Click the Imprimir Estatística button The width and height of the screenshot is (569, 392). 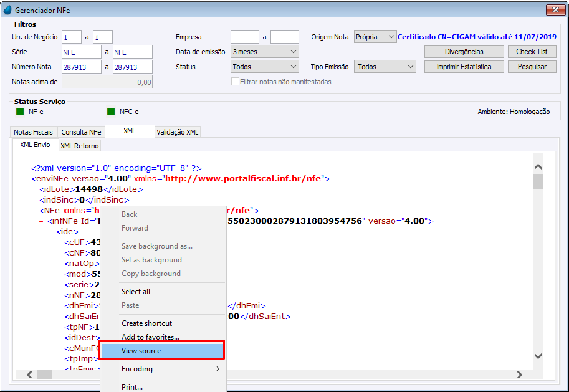point(464,67)
